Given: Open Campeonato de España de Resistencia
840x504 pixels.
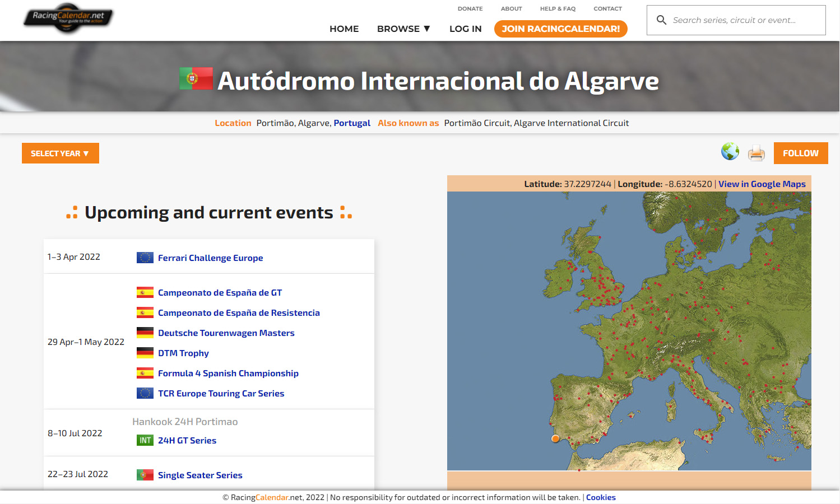Looking at the screenshot, I should point(239,312).
